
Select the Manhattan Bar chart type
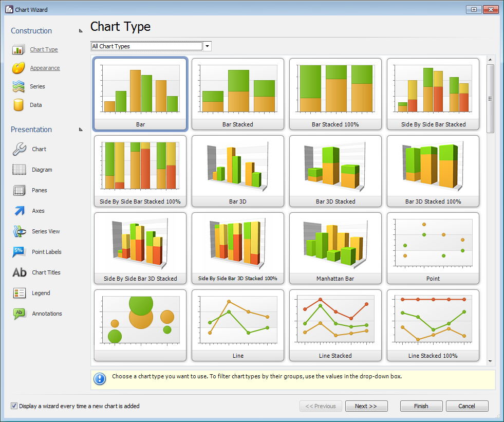(x=335, y=248)
